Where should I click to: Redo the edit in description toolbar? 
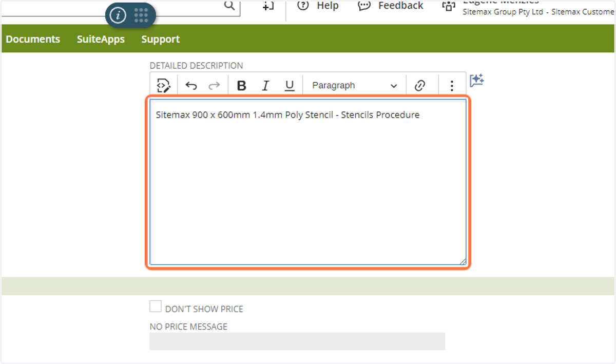point(214,86)
